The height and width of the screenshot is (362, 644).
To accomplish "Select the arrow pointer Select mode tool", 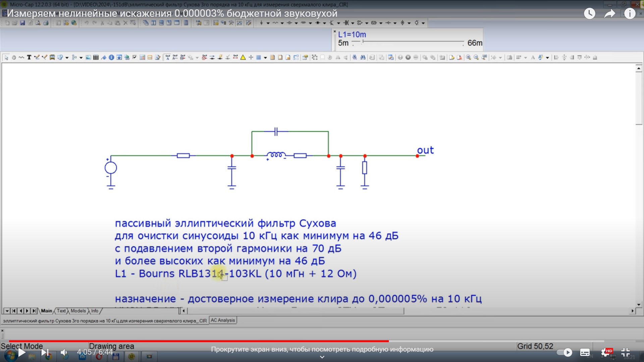I will click(x=6, y=57).
